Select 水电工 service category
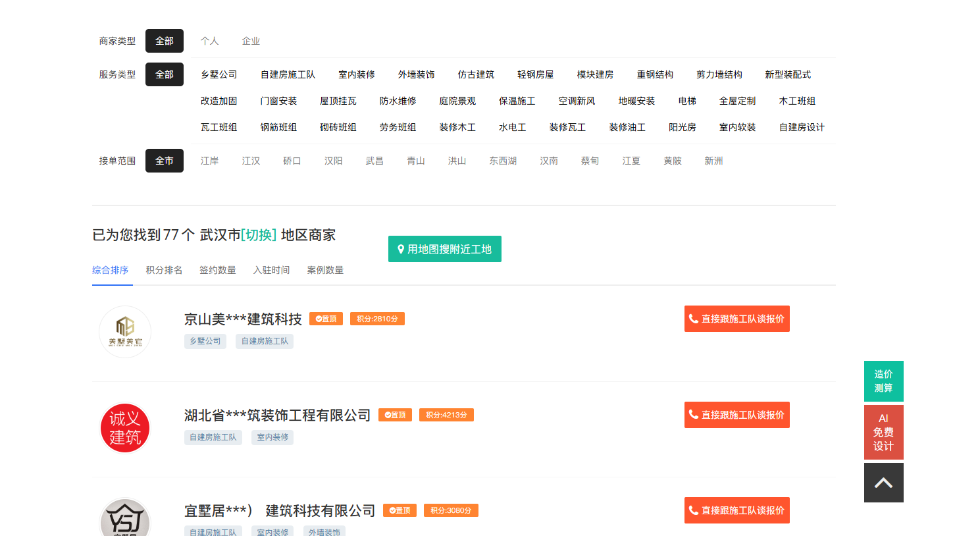The width and height of the screenshot is (980, 536). pos(513,127)
